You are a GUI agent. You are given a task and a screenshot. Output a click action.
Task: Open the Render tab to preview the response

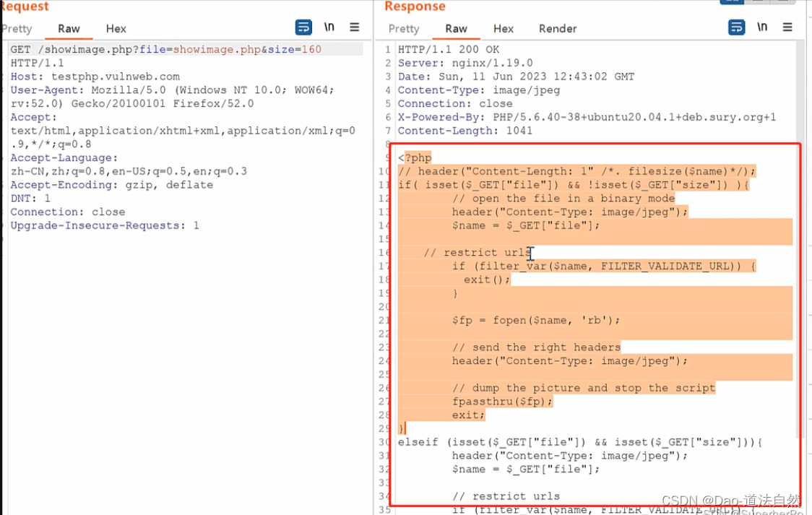coord(557,29)
